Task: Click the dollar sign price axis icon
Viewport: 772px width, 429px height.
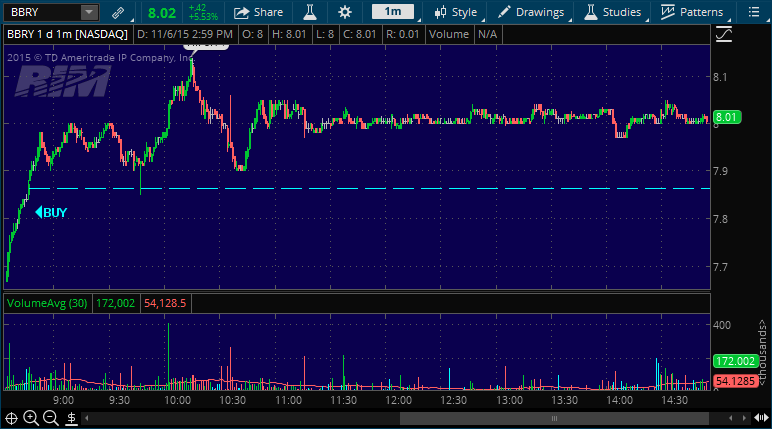Action: point(71,419)
